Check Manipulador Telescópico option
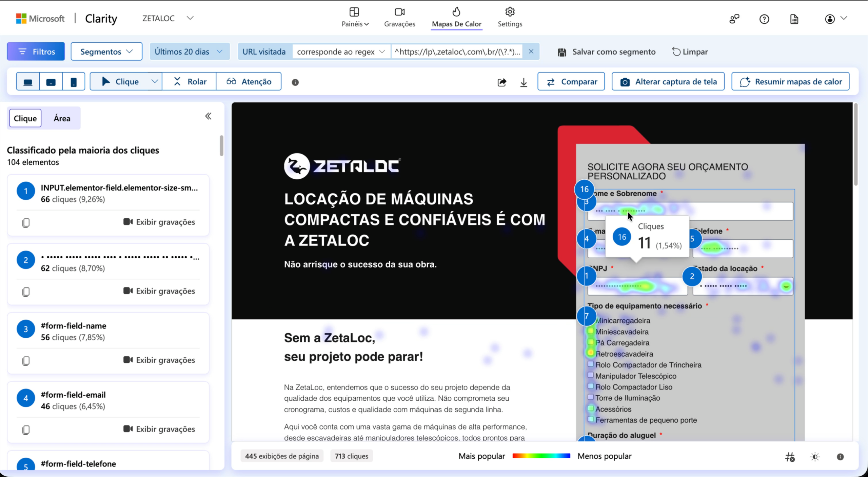 [591, 375]
